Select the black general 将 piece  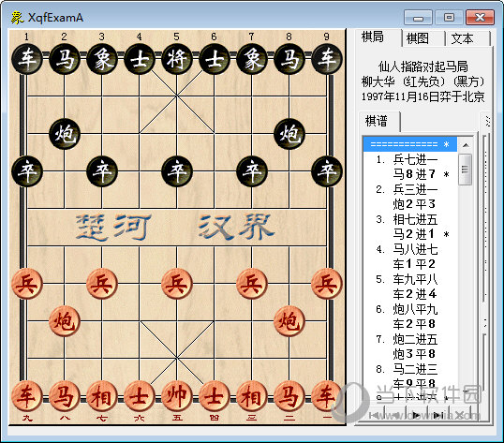[x=177, y=59]
